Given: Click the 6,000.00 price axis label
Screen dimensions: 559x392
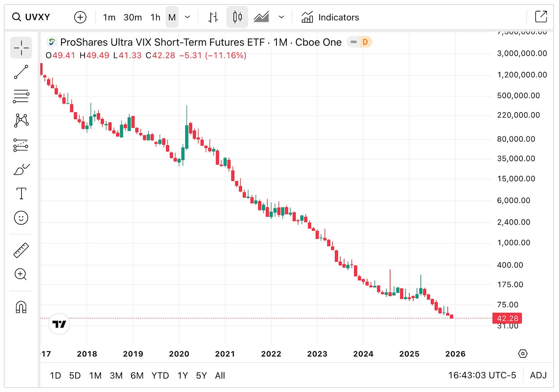Looking at the screenshot, I should coord(514,200).
